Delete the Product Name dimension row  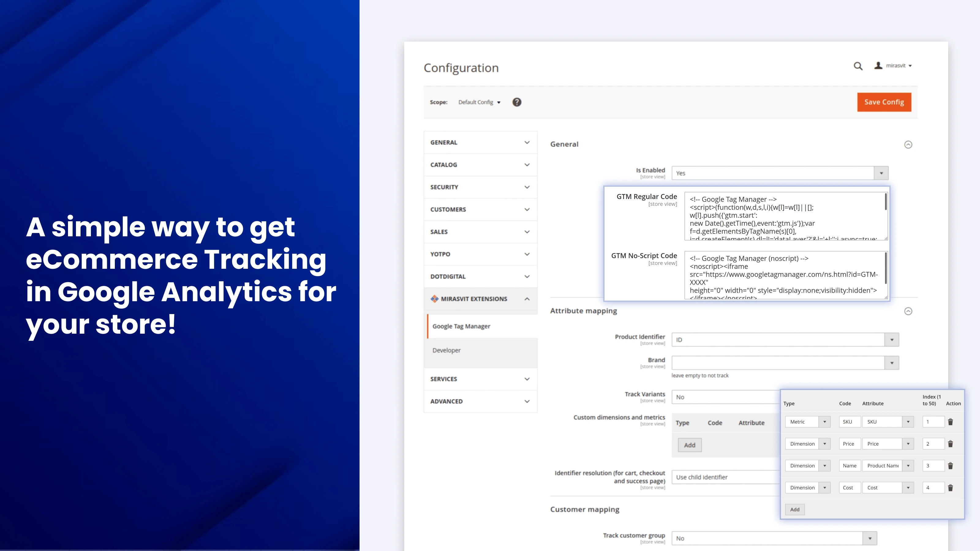coord(950,466)
